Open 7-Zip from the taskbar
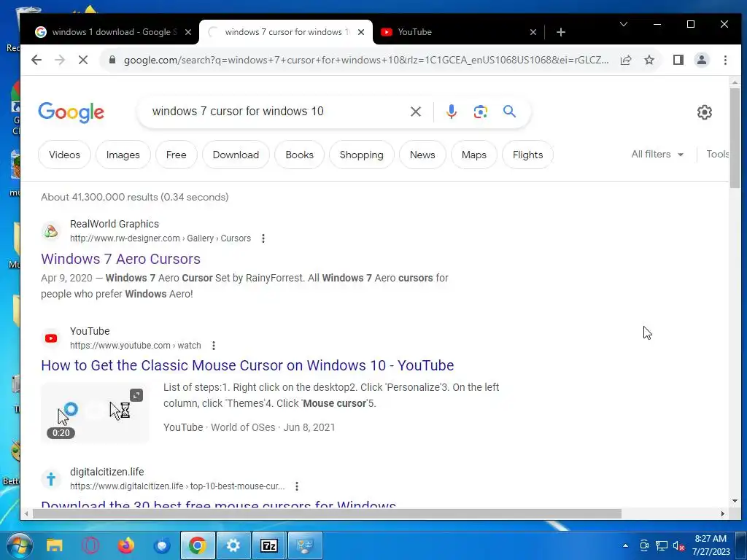Image resolution: width=747 pixels, height=560 pixels. click(x=269, y=545)
